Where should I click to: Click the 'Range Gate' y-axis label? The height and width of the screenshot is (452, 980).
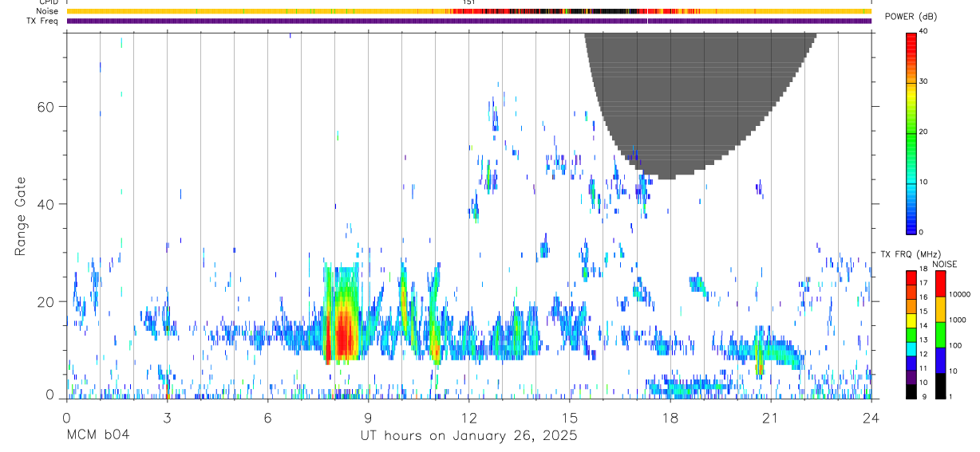pyautogui.click(x=21, y=216)
